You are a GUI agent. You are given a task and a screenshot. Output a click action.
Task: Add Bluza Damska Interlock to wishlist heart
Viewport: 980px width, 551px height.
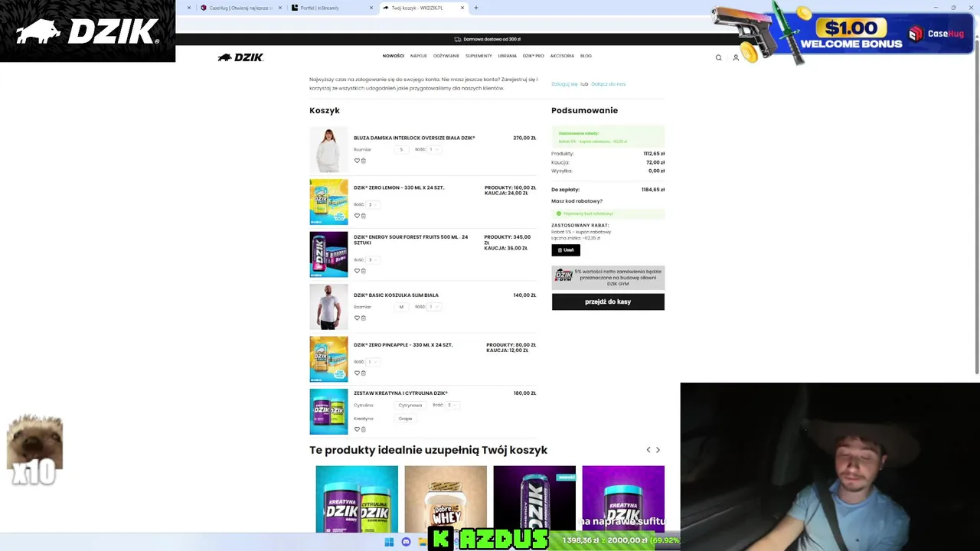coord(357,161)
